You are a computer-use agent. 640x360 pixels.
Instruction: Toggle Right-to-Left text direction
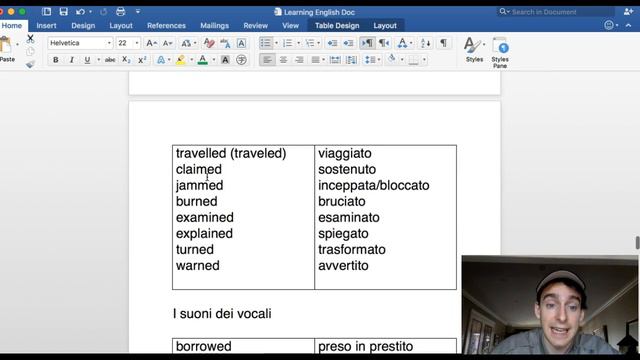(384, 43)
